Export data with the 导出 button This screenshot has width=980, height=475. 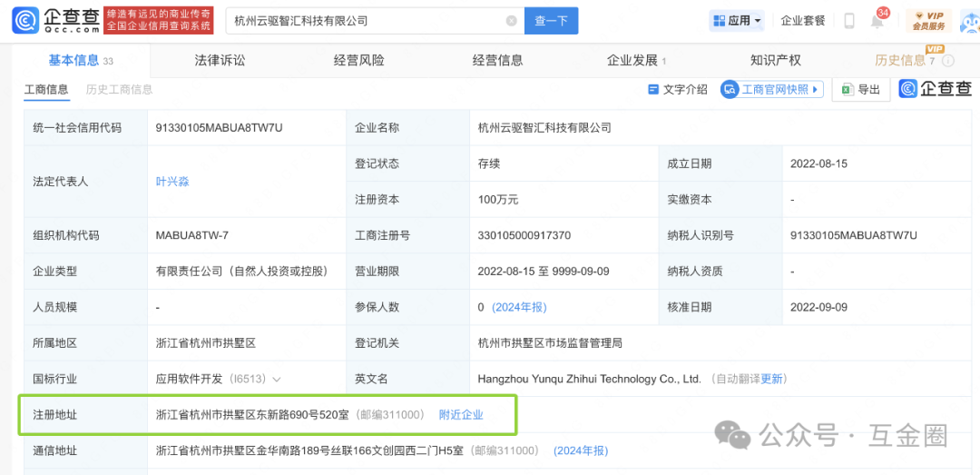pyautogui.click(x=861, y=89)
